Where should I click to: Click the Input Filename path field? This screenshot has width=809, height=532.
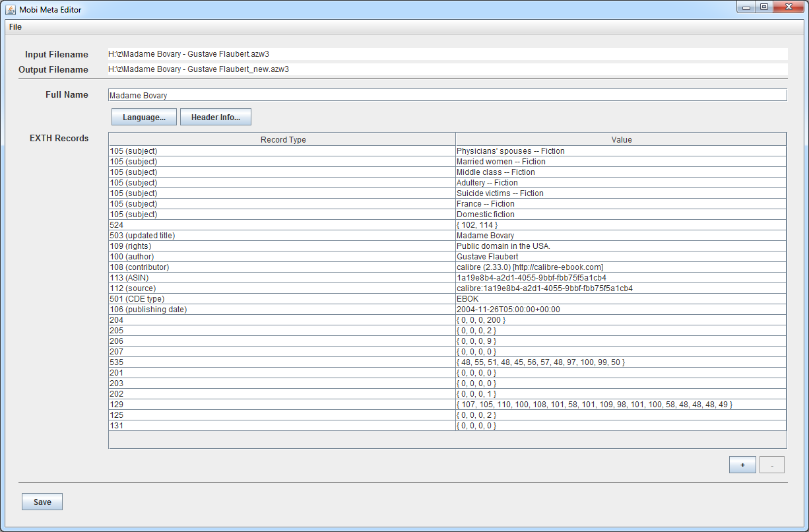click(447, 54)
